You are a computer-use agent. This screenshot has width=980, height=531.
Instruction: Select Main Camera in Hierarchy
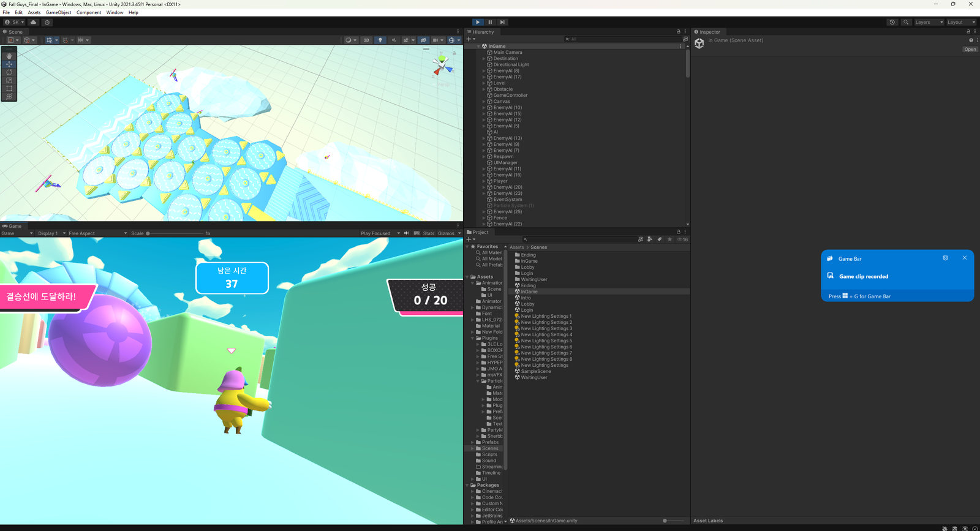pos(508,53)
